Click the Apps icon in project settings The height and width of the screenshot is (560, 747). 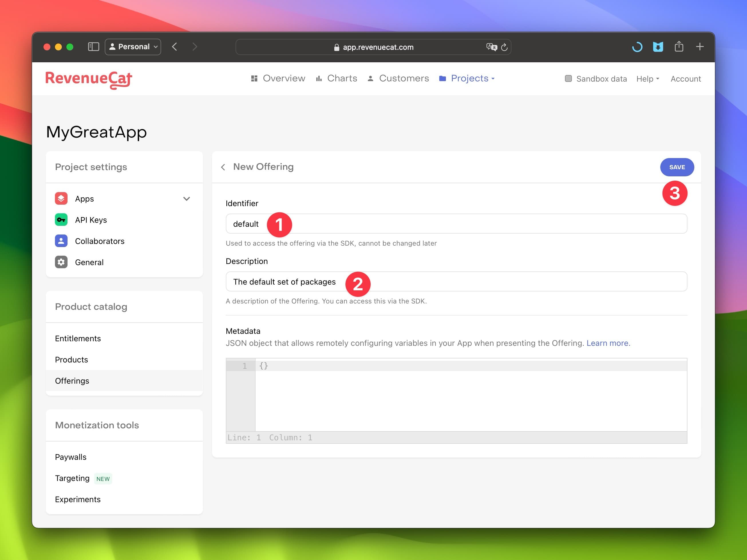click(61, 198)
